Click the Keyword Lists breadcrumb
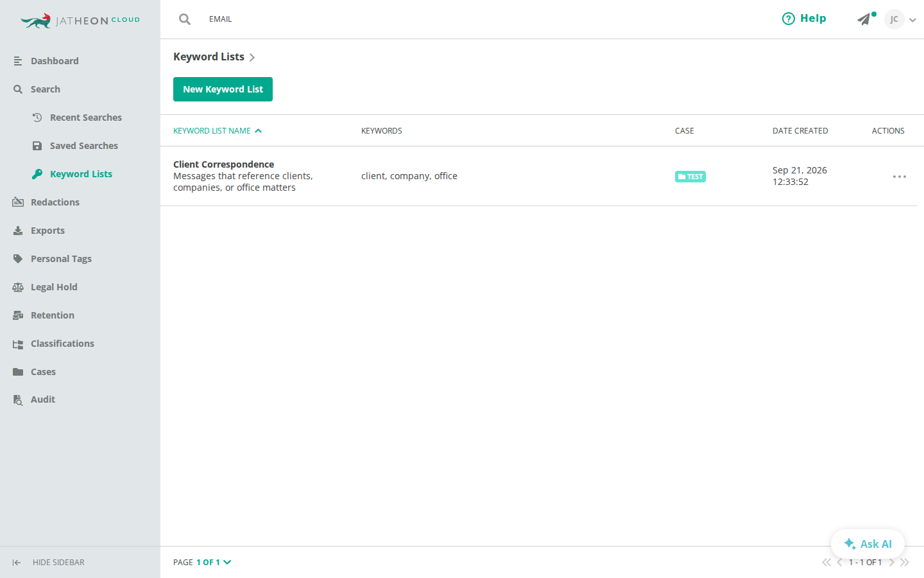Screen dimensions: 924x578 [x=209, y=57]
